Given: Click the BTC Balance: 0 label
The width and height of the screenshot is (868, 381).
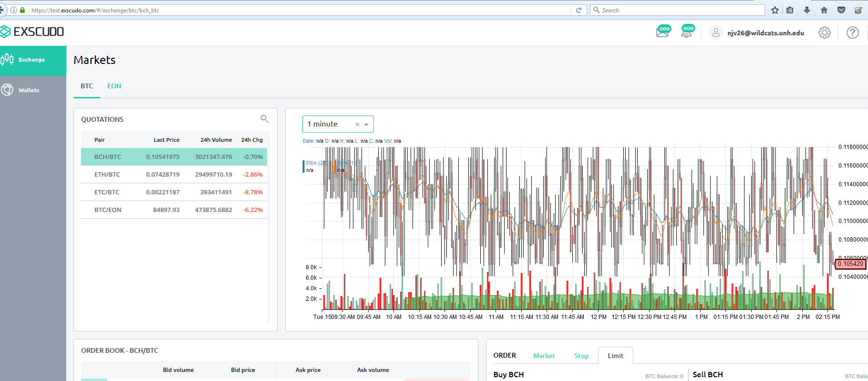Looking at the screenshot, I should [664, 376].
